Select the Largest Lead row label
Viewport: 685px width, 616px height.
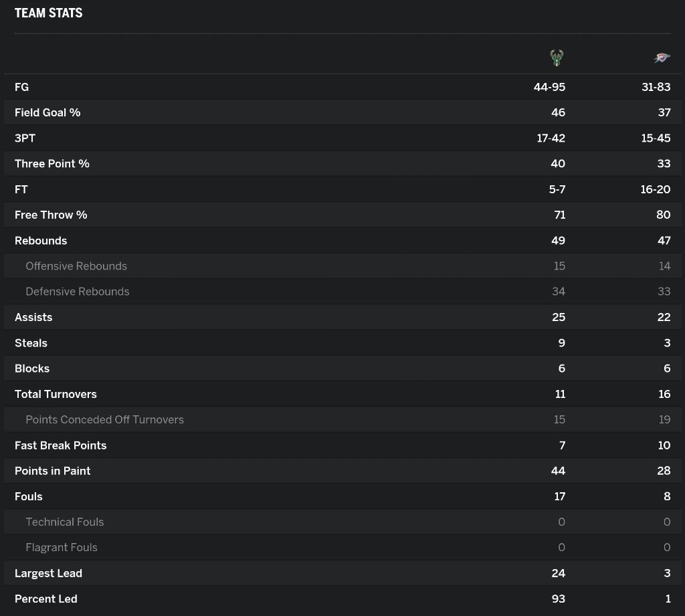(x=48, y=573)
